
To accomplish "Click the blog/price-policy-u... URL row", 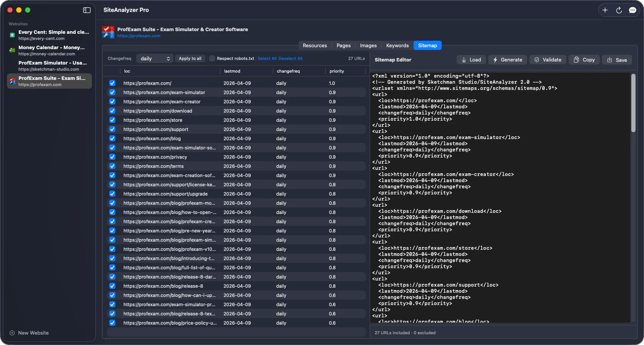I will (x=236, y=323).
